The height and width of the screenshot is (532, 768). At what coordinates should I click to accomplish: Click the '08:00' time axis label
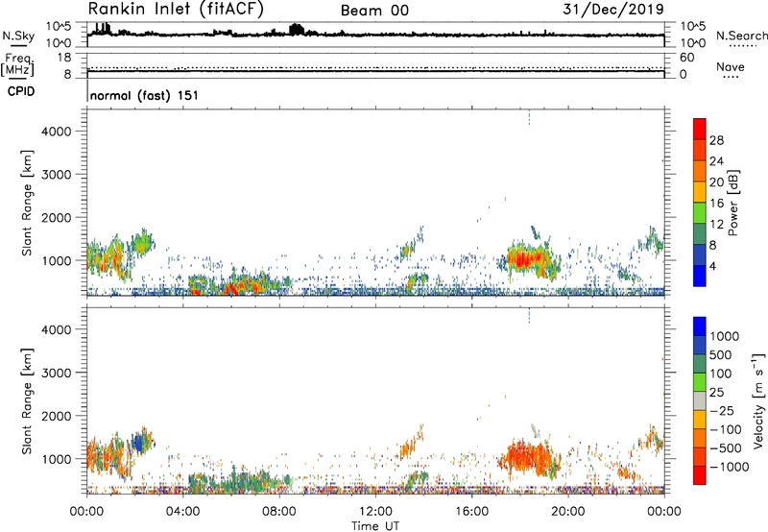[x=279, y=512]
